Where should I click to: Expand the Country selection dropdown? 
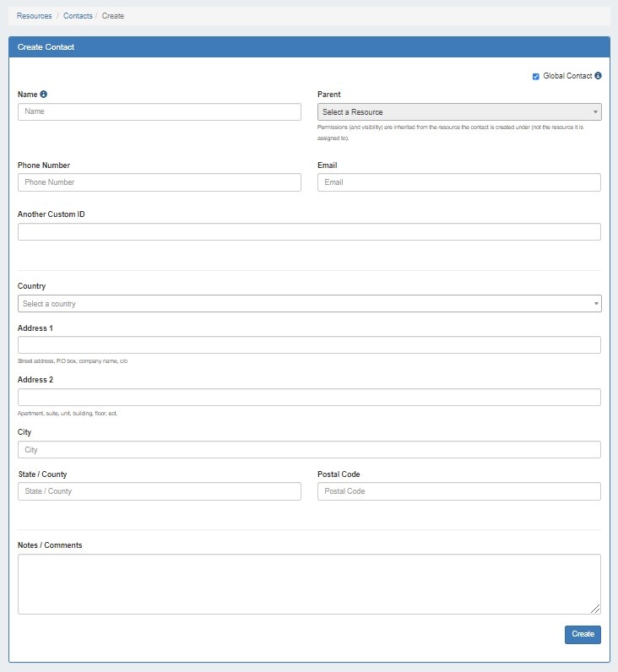click(x=309, y=304)
